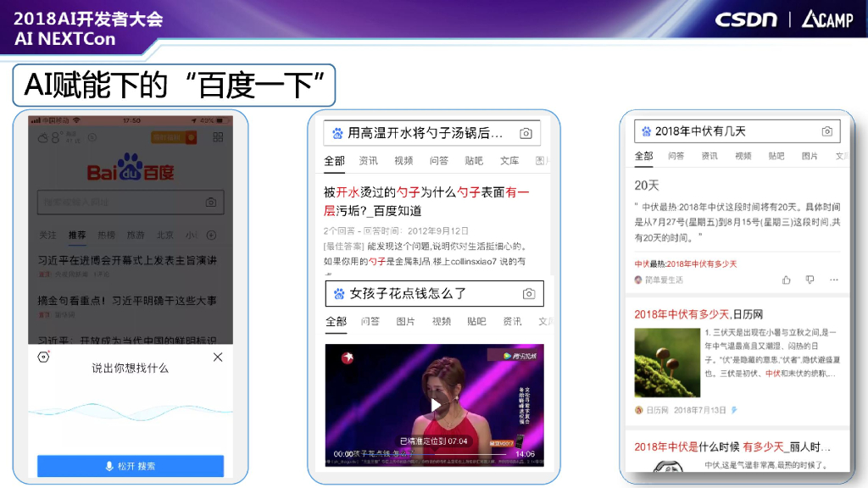
Task: Click the thumbs-up icon under the 20天 answer
Action: [786, 280]
